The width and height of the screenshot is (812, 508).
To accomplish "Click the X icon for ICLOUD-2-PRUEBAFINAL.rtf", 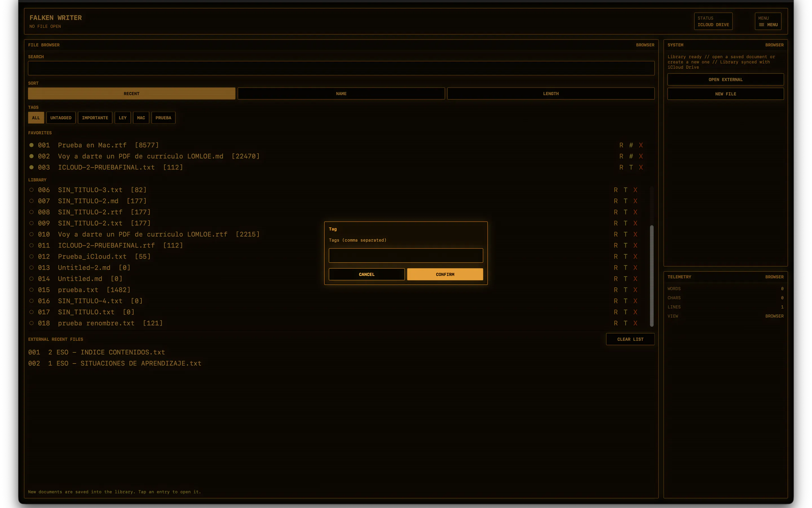I will coord(635,245).
